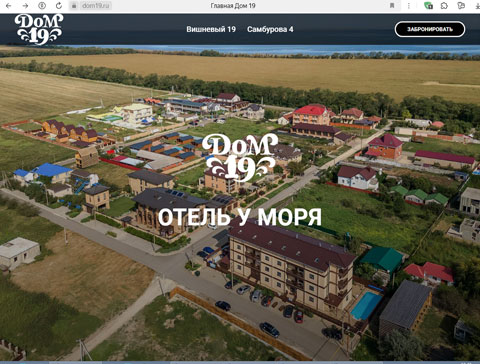Click the Дом 19 logo in the header
Screen dimensions: 480x364
click(39, 29)
